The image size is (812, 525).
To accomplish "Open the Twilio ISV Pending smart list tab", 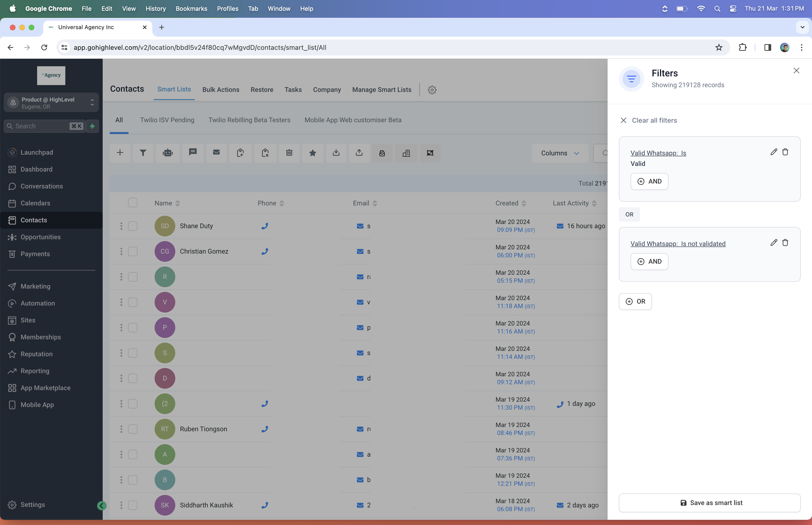I will pyautogui.click(x=167, y=120).
